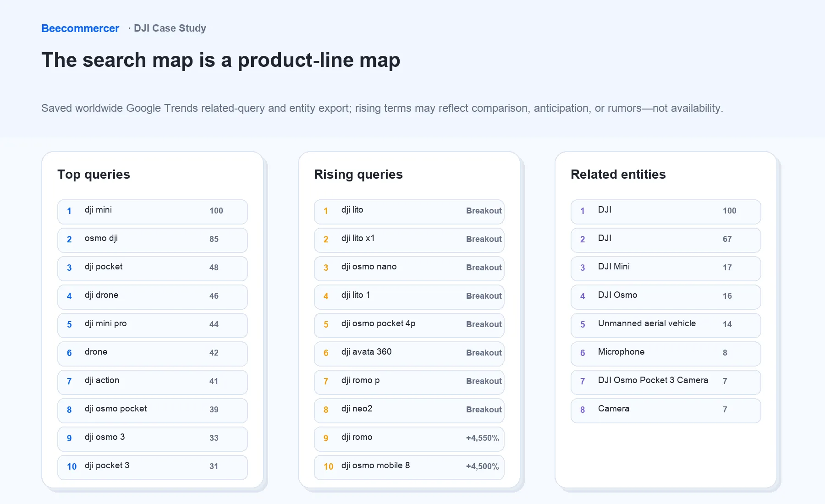Click the 'Camera' entity row ranked 8
This screenshot has width=825, height=504.
666,411
